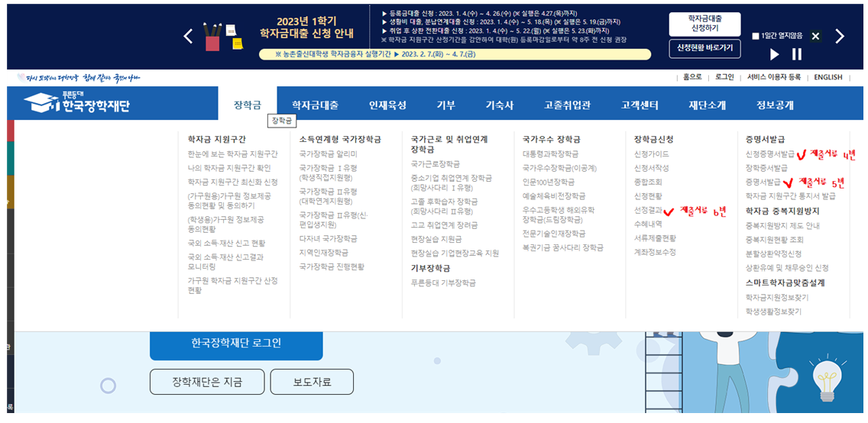
Task: Click the 한국장학재단 logo
Action: (x=77, y=103)
